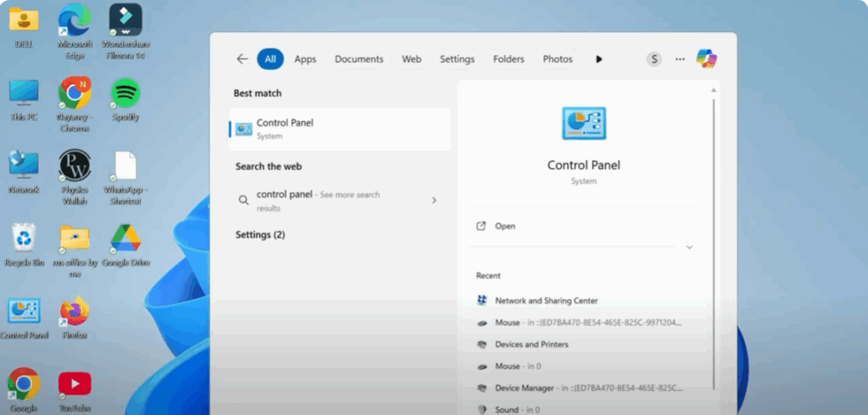Open Wondershare Filmora desktop shortcut
The width and height of the screenshot is (868, 415).
click(125, 20)
